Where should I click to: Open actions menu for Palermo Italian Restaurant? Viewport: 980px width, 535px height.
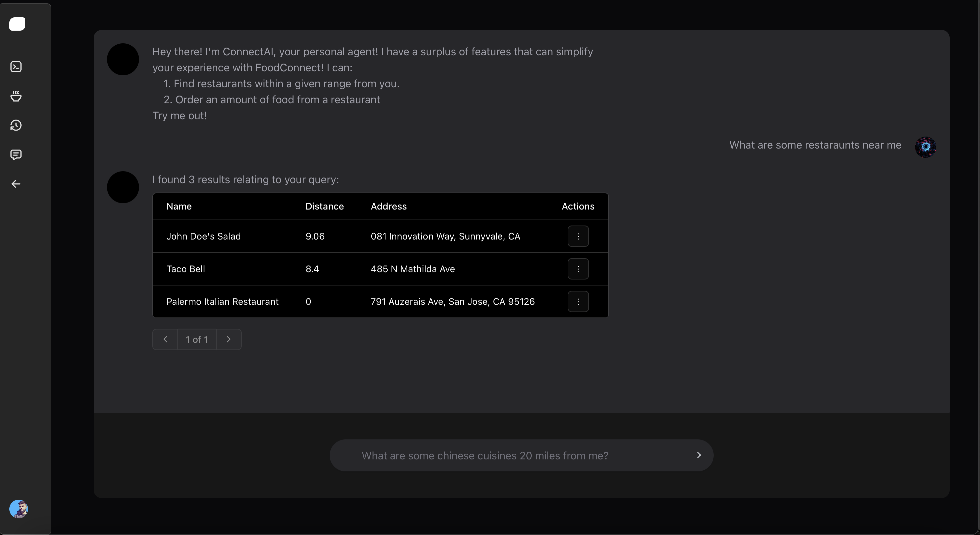pos(578,301)
